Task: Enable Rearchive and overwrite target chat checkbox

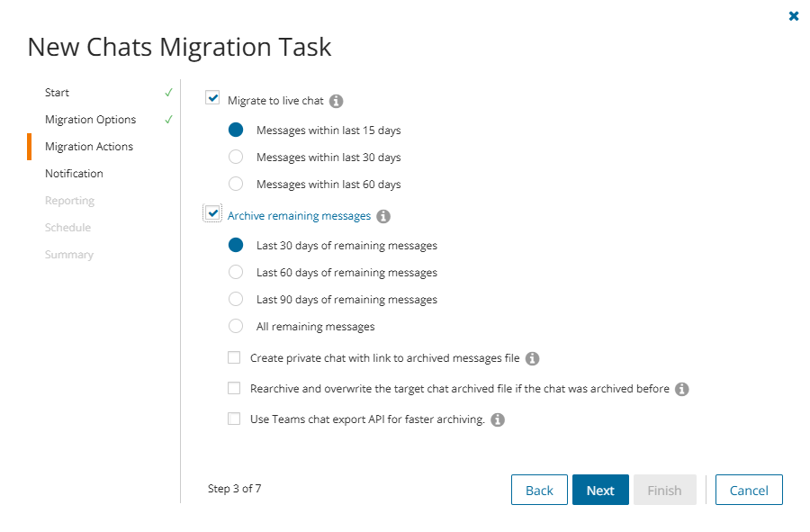Action: click(x=234, y=388)
